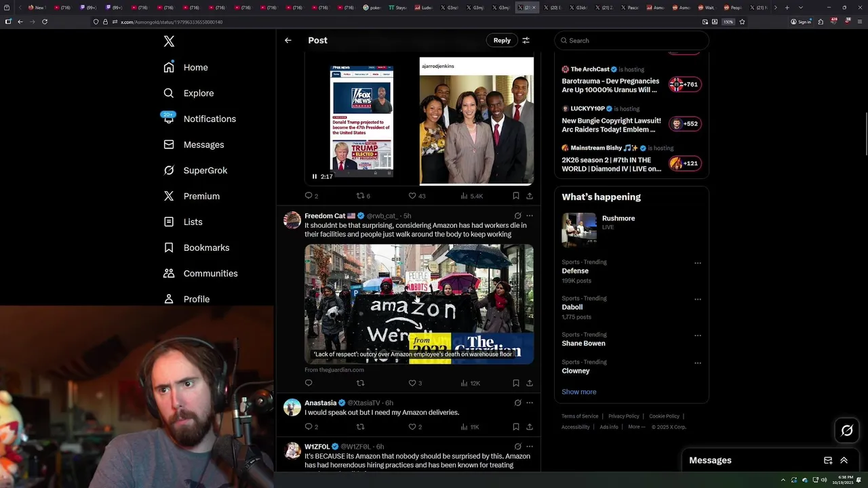This screenshot has height=488, width=868.
Task: Bookmark the video post
Action: pyautogui.click(x=516, y=196)
